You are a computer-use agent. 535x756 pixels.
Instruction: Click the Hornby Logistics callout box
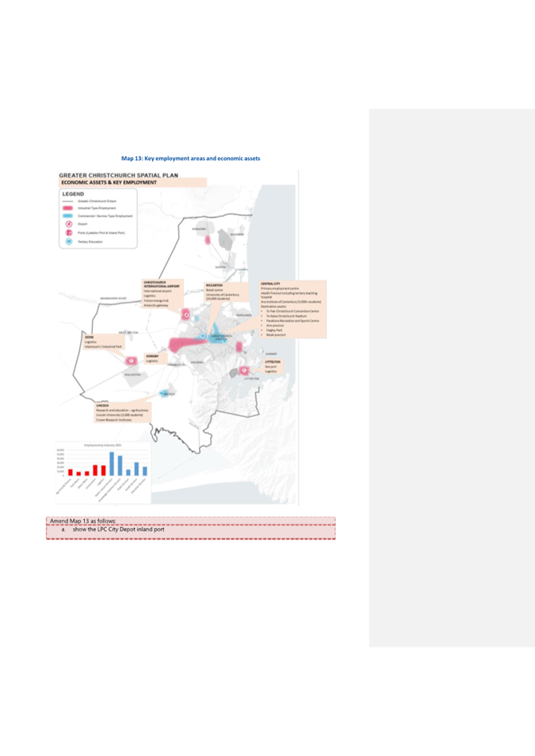pos(156,358)
